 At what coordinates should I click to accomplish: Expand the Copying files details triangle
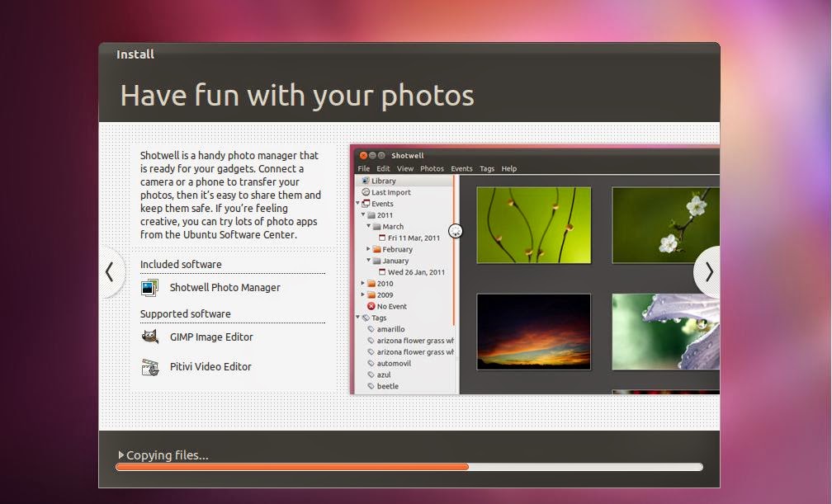(x=121, y=455)
